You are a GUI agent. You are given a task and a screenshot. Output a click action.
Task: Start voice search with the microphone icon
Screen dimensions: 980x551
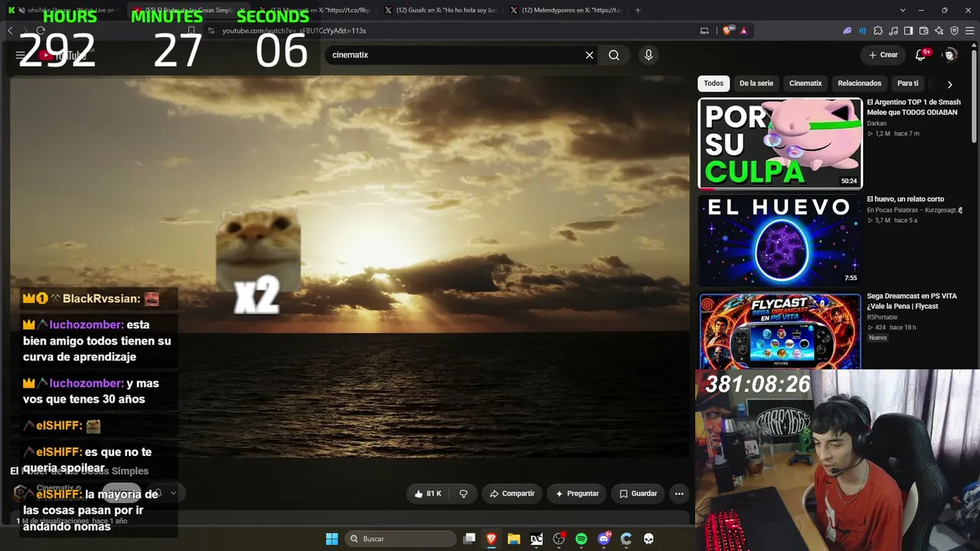click(x=648, y=55)
